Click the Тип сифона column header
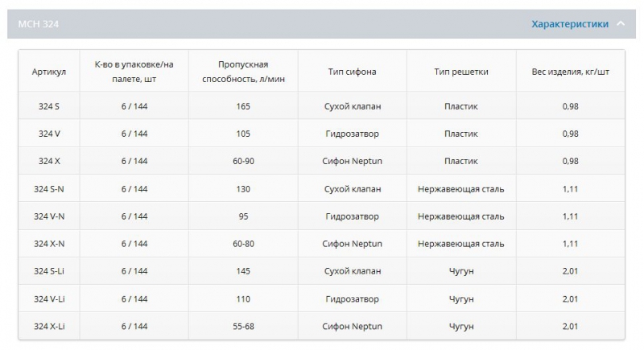Screen dimensions: 644x350 (352, 72)
